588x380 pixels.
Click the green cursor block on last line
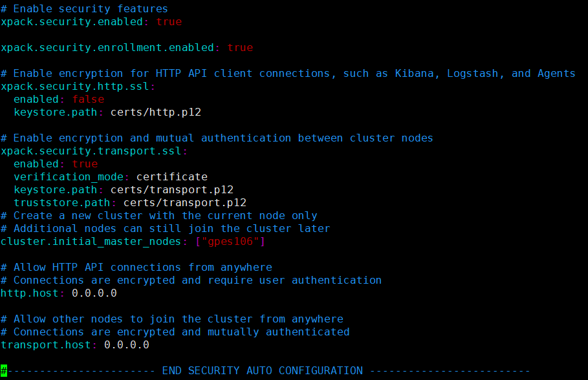tap(4, 371)
